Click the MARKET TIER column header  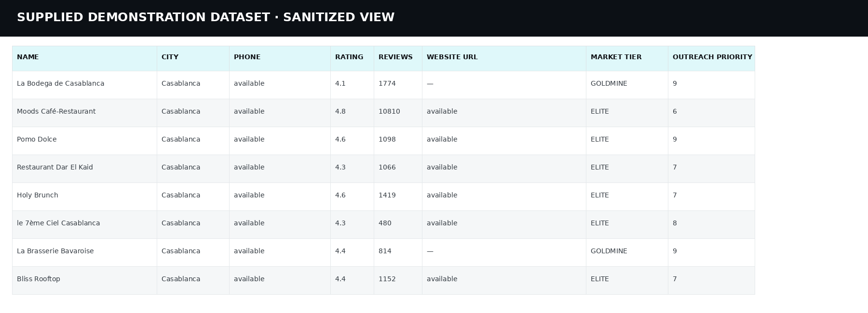[627, 58]
